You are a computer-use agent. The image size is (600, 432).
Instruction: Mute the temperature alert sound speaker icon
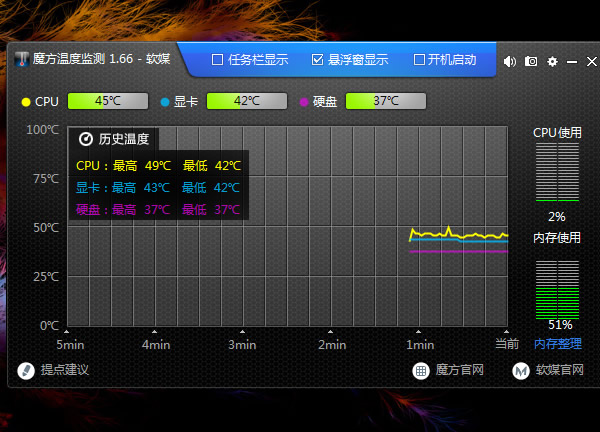(x=510, y=61)
